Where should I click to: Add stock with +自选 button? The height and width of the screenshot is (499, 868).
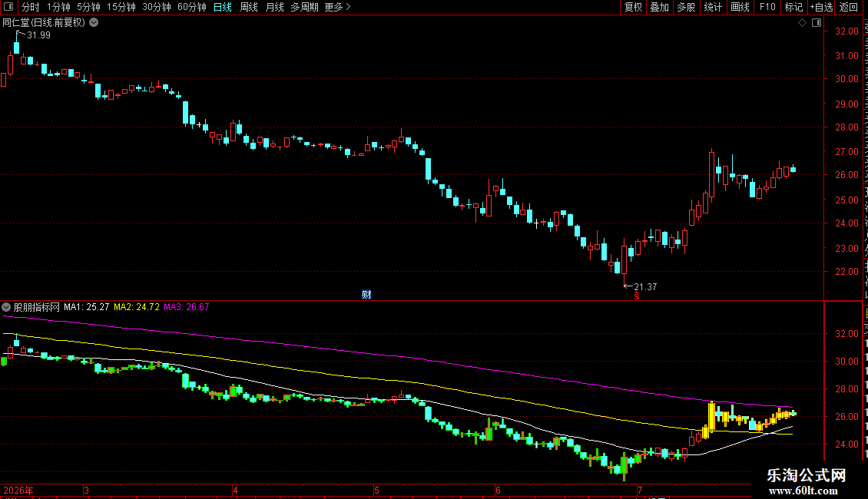[821, 7]
